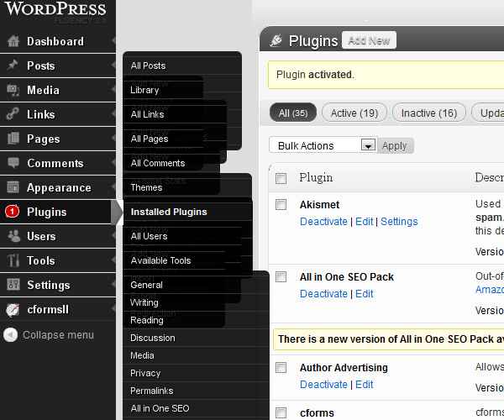Tick the select-all checkbox in Plugin header
The width and height of the screenshot is (504, 420).
point(281,178)
